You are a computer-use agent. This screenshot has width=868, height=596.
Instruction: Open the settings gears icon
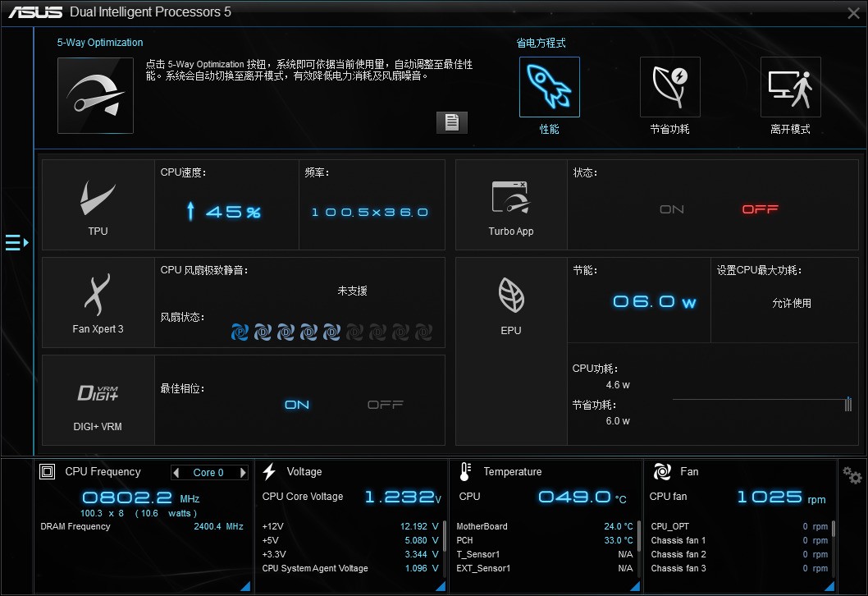[852, 475]
